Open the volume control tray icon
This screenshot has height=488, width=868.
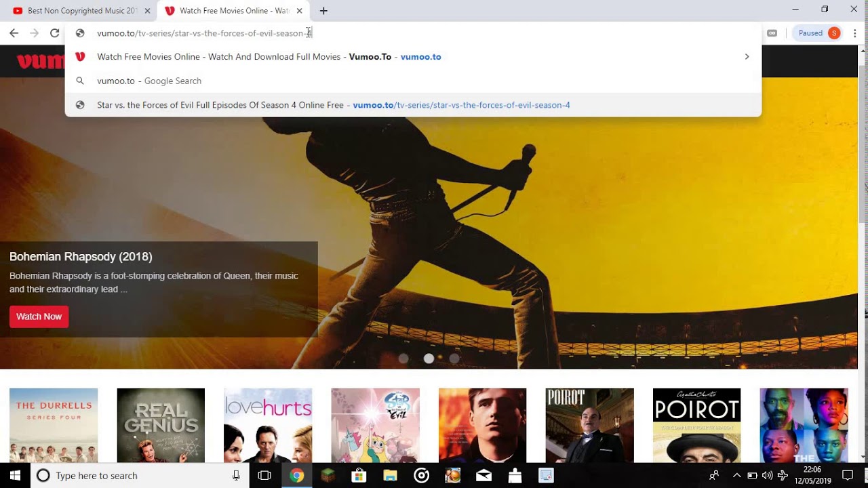(767, 476)
